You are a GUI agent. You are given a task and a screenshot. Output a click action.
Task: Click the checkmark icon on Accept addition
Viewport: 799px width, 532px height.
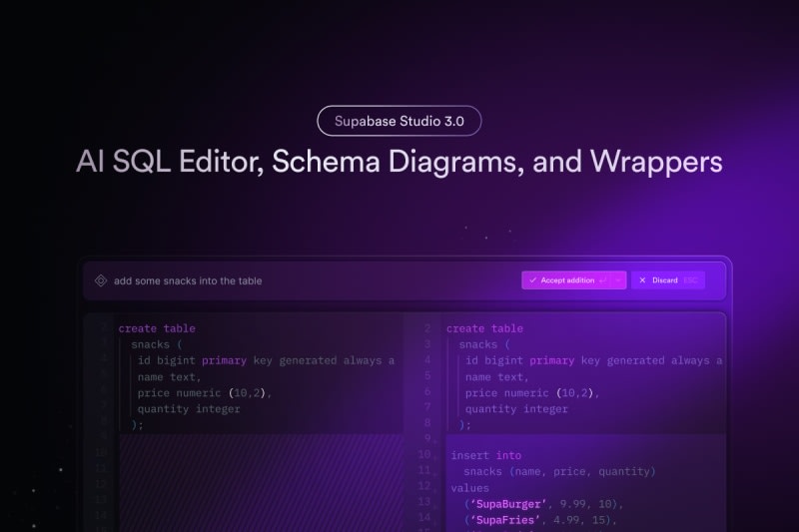532,280
